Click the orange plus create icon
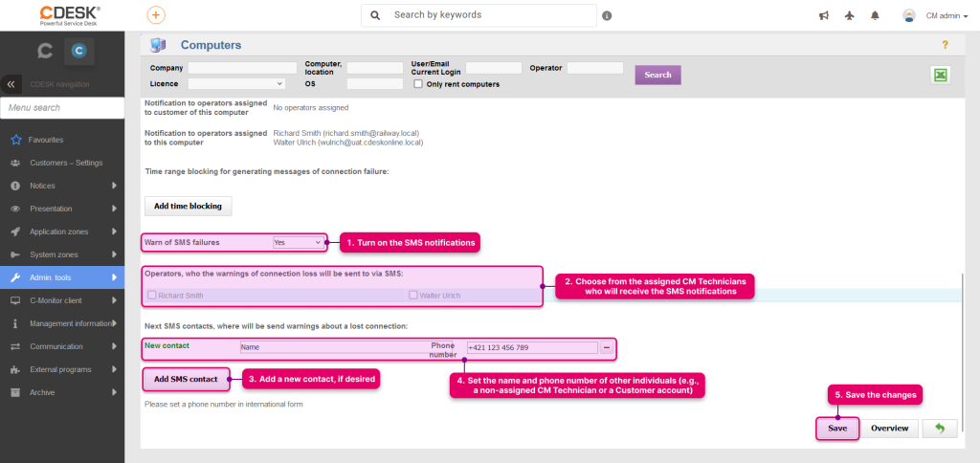 pos(156,15)
